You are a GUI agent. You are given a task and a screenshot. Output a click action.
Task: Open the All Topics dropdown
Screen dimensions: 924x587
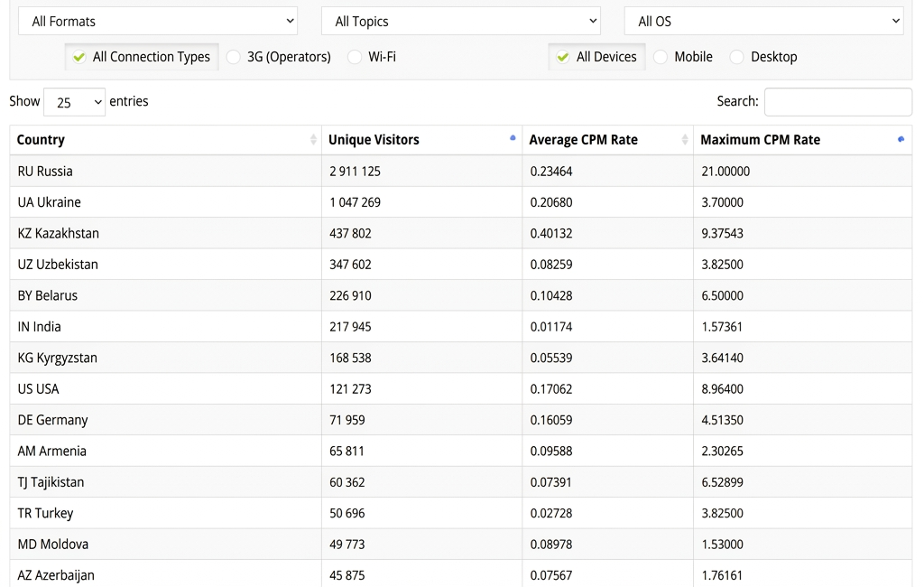pos(461,22)
